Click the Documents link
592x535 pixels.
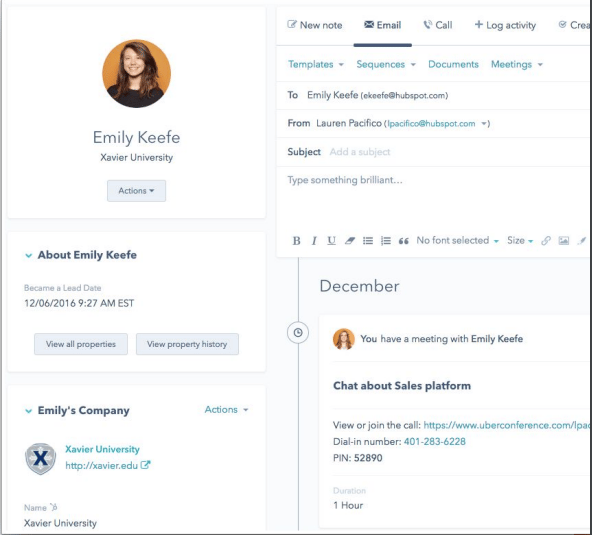click(x=453, y=65)
